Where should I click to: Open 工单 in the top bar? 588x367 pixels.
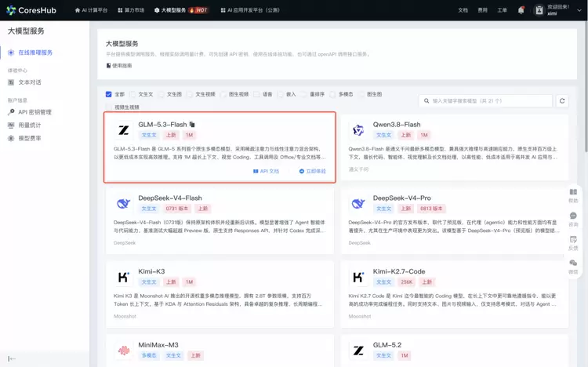click(502, 10)
